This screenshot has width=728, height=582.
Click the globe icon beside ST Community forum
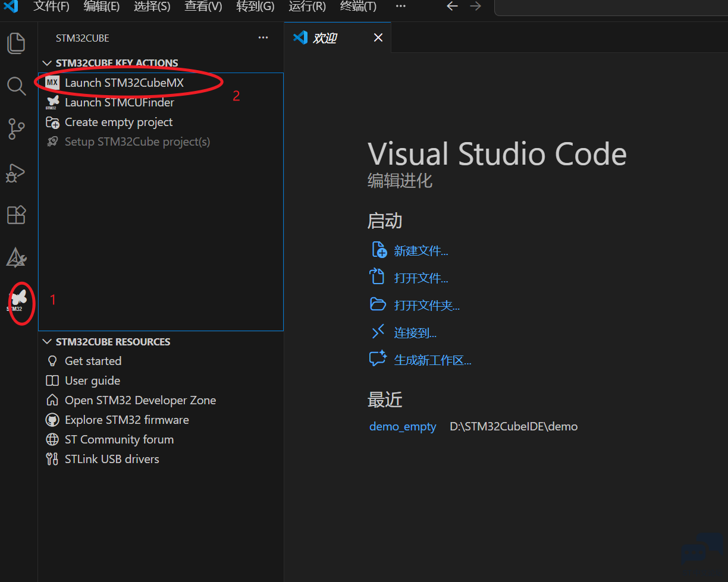click(x=52, y=439)
